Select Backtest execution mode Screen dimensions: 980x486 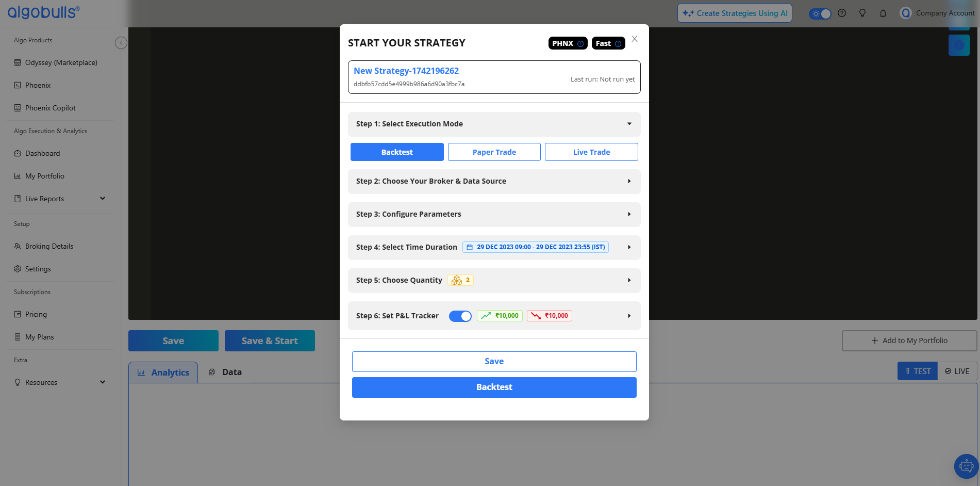[x=397, y=152]
